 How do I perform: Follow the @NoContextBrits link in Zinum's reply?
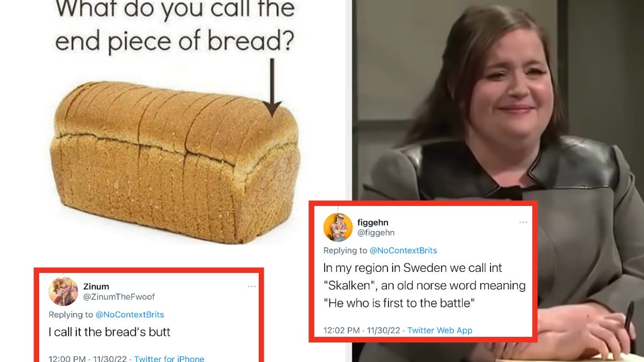click(129, 315)
